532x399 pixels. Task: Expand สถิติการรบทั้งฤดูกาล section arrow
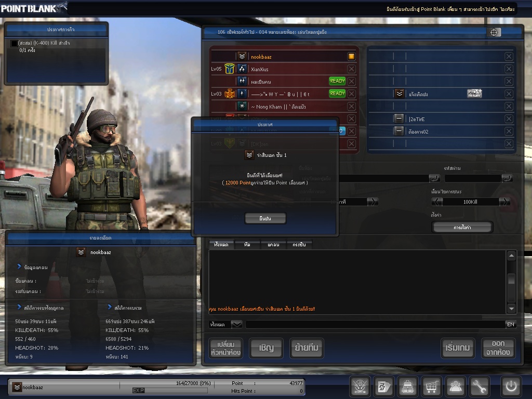tap(19, 307)
